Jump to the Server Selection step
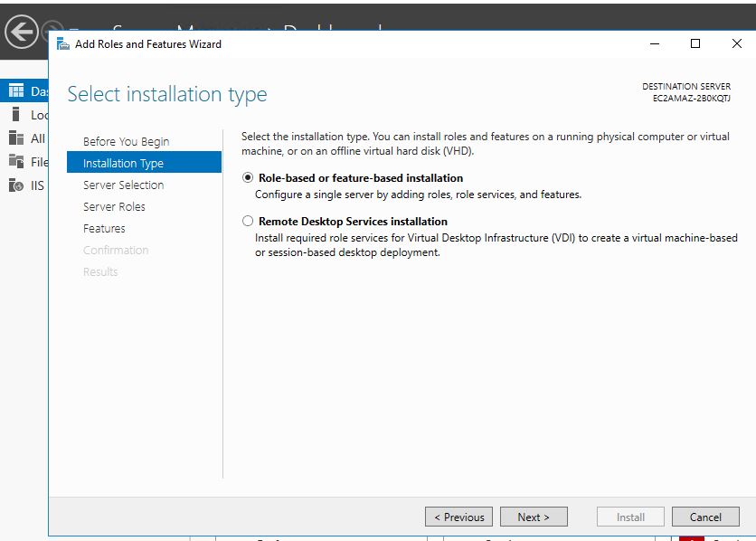 (x=123, y=185)
